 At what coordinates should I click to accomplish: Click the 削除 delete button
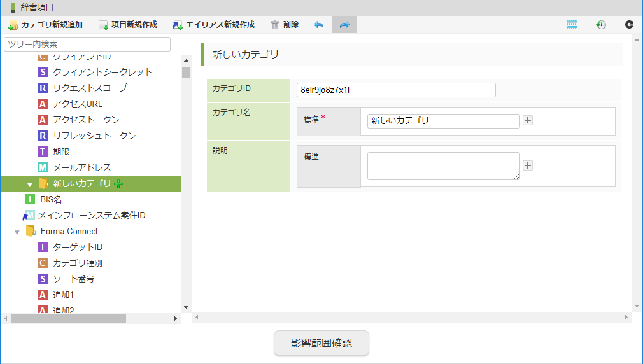point(285,25)
